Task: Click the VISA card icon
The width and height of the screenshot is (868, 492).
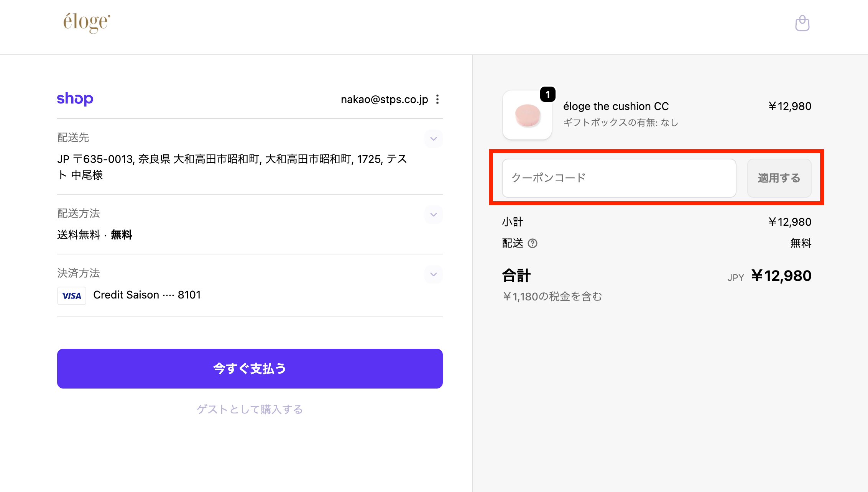Action: pyautogui.click(x=72, y=295)
